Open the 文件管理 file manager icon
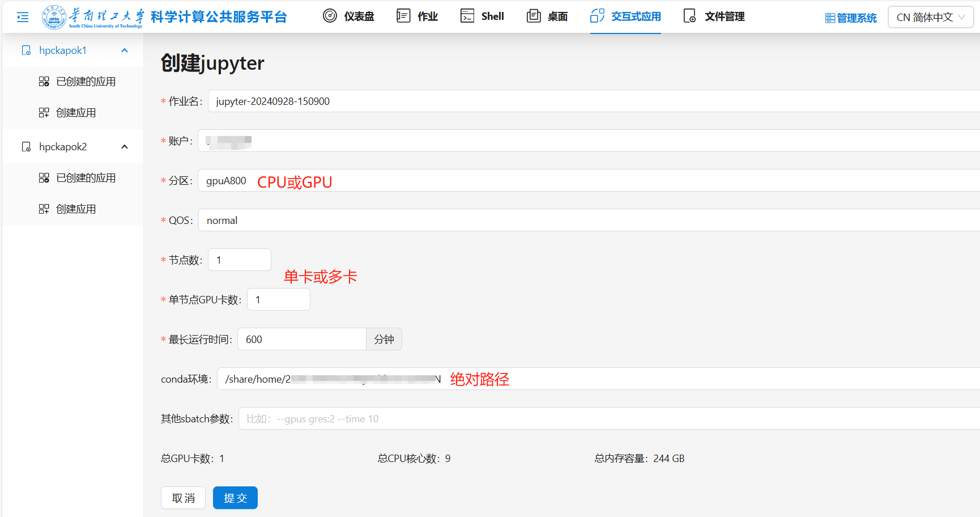 pos(689,16)
